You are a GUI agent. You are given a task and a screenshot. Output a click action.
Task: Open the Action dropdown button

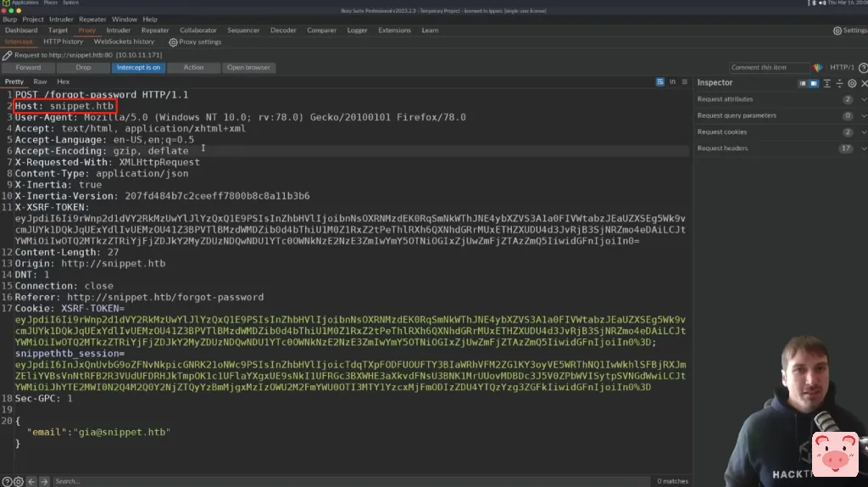pyautogui.click(x=193, y=68)
